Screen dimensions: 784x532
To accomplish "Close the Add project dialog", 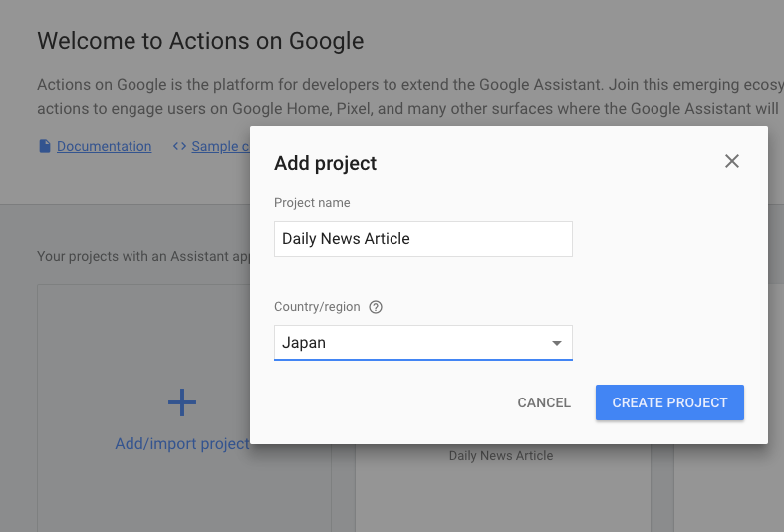I will (732, 161).
